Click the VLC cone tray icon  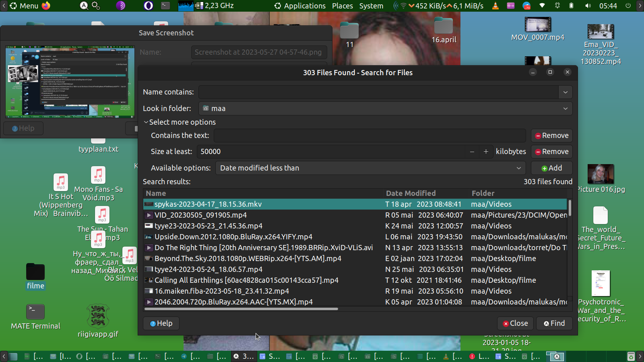(495, 6)
